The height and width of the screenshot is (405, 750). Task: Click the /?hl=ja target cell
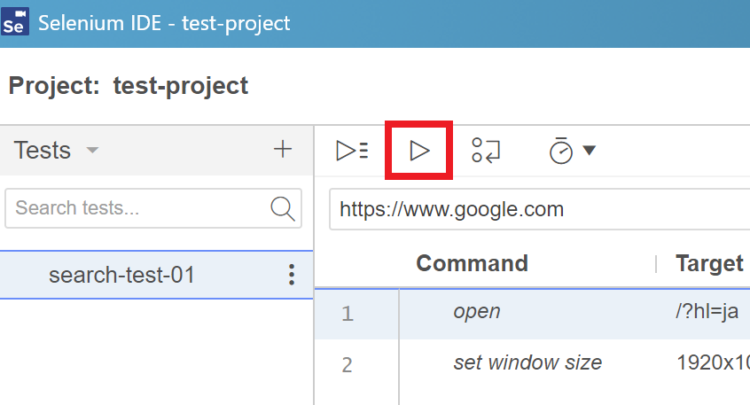tap(707, 312)
